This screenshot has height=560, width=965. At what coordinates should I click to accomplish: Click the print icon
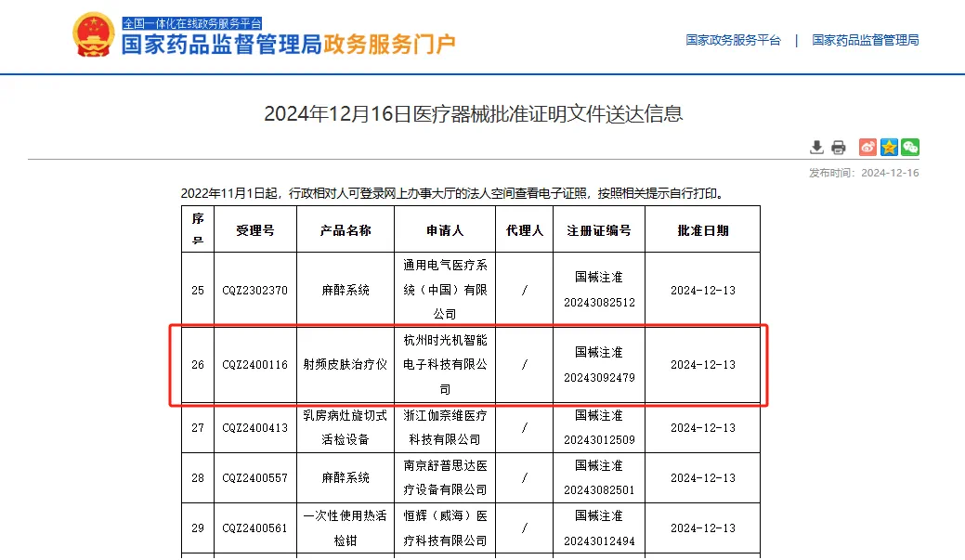(838, 147)
